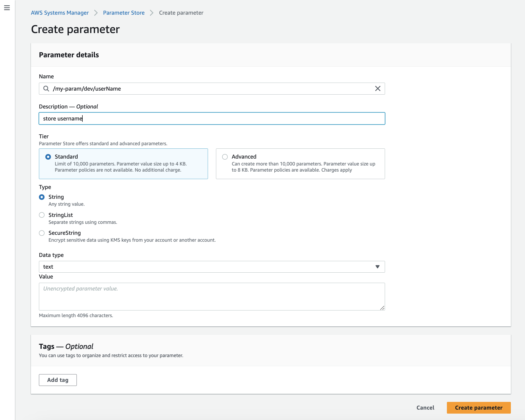
Task: Click the SecureString KMS description text
Action: pyautogui.click(x=132, y=240)
